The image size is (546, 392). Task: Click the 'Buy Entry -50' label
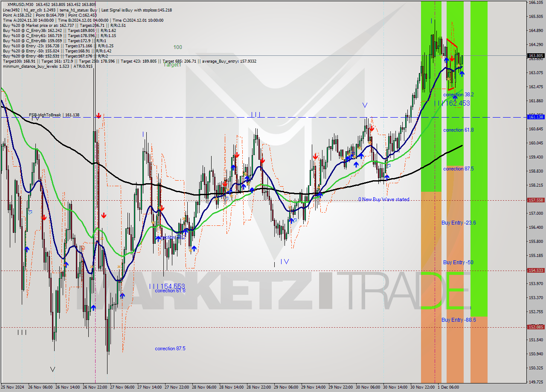click(x=458, y=262)
